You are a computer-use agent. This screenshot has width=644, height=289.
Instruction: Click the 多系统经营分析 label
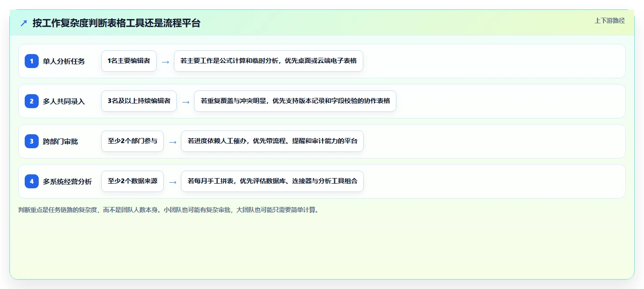coord(67,181)
